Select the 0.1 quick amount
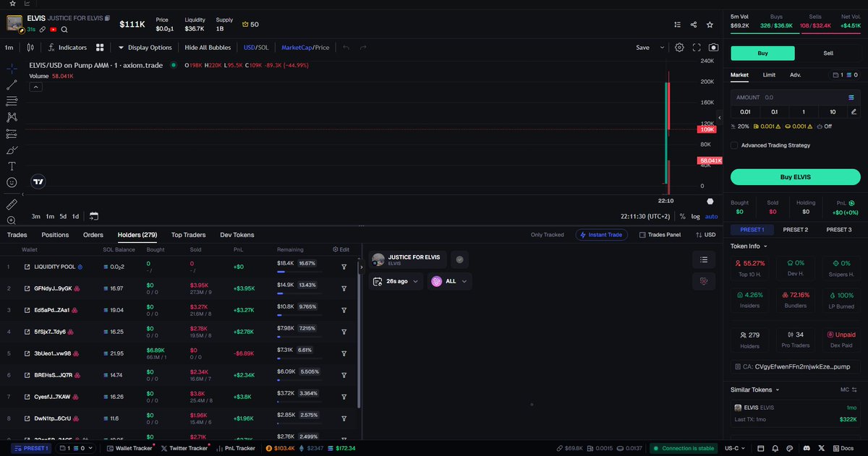Screen dimensions: 868x456 [x=774, y=111]
